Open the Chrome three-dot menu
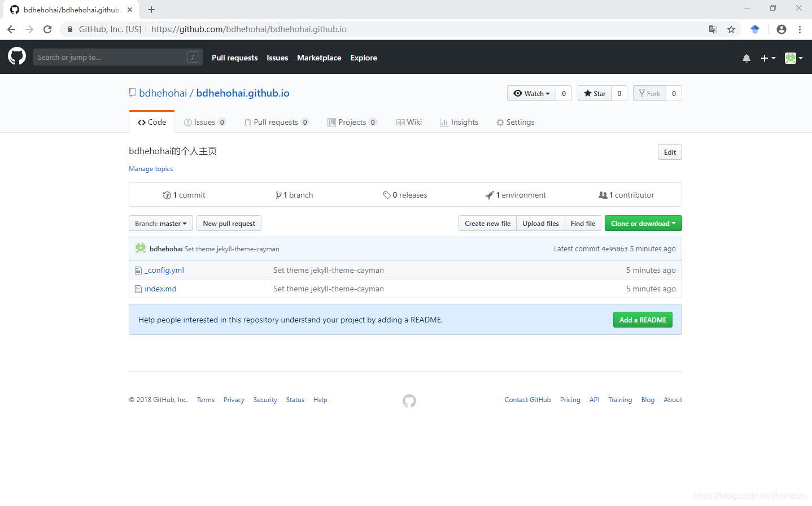The image size is (812, 506). coord(800,29)
